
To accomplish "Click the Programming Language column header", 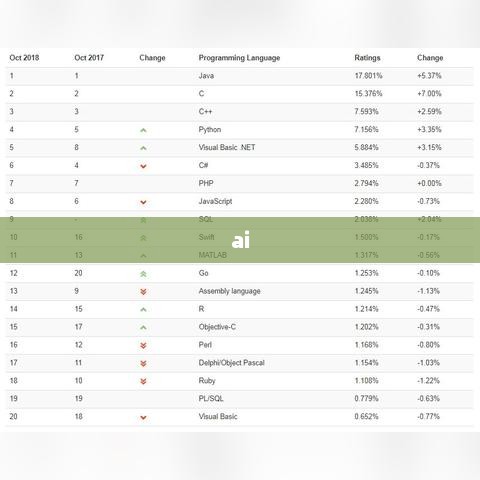I will (x=239, y=58).
